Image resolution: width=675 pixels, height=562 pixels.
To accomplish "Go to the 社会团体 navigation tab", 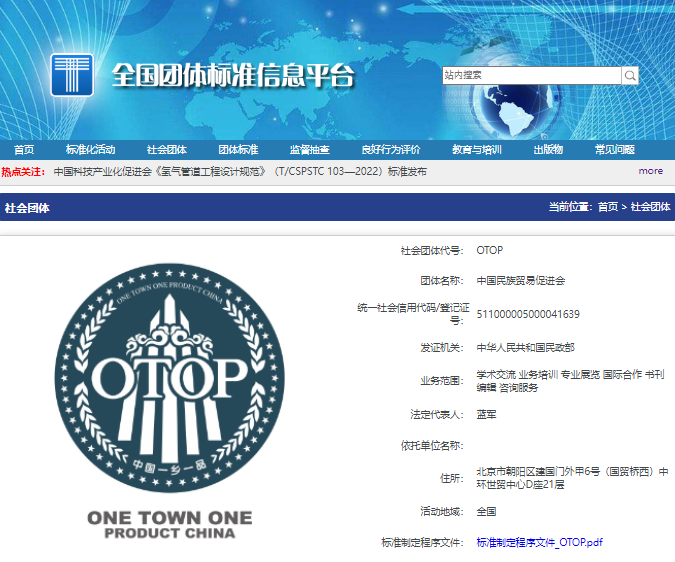I will (167, 150).
